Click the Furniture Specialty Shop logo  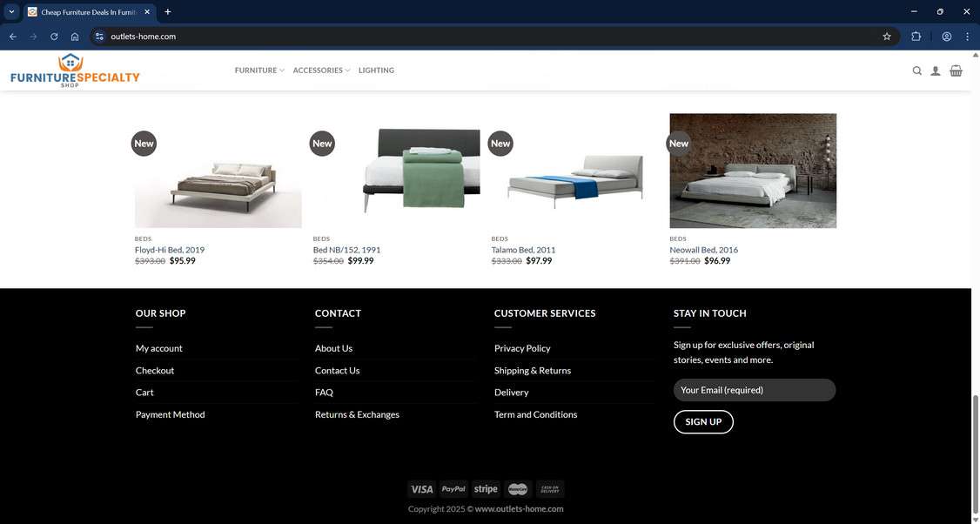coord(75,71)
